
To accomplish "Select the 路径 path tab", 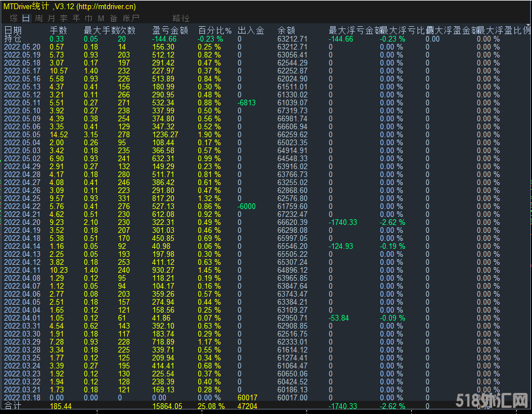I will (x=181, y=18).
